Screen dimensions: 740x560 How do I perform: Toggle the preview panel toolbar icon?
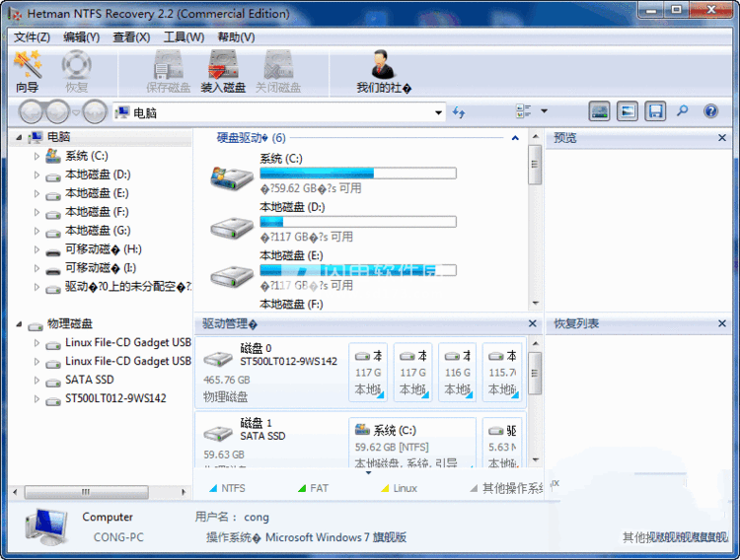point(628,111)
